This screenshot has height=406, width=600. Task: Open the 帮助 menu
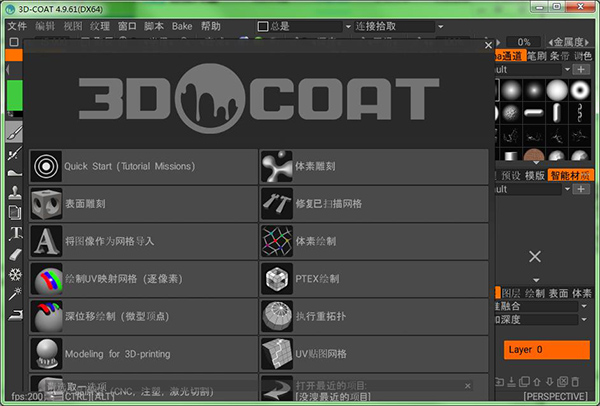point(211,26)
